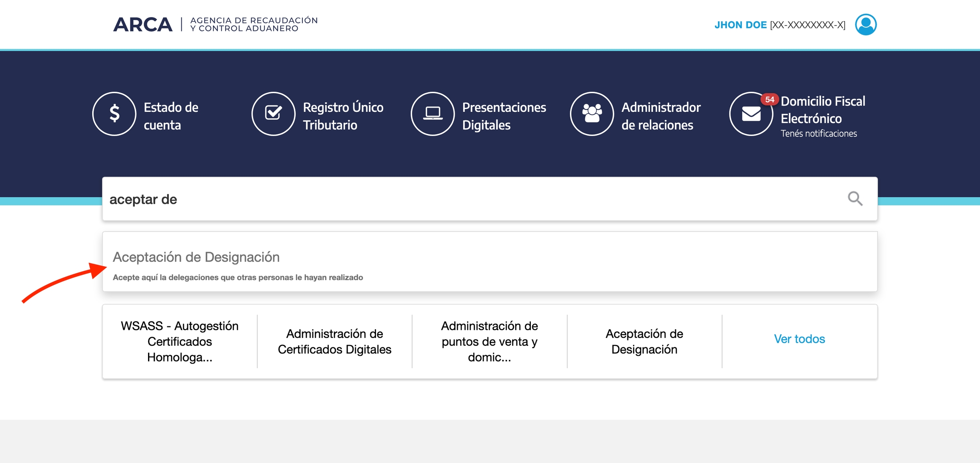Click the ARCA logo
Viewport: 980px width, 463px height.
click(x=143, y=24)
